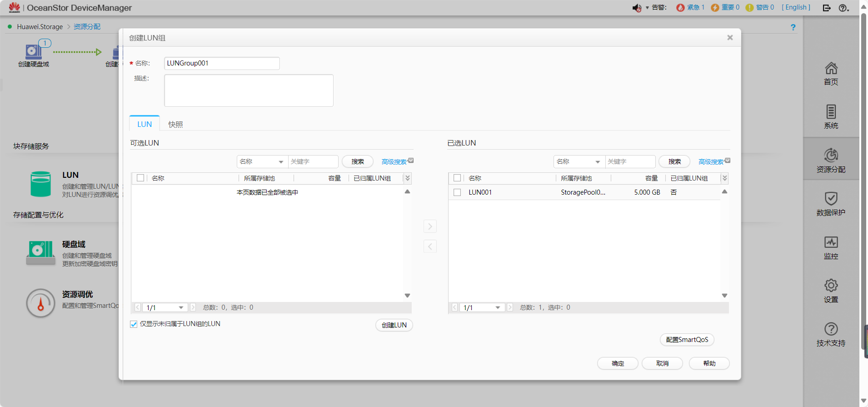Select all checkbox in 可选LUN header
This screenshot has width=868, height=407.
140,178
